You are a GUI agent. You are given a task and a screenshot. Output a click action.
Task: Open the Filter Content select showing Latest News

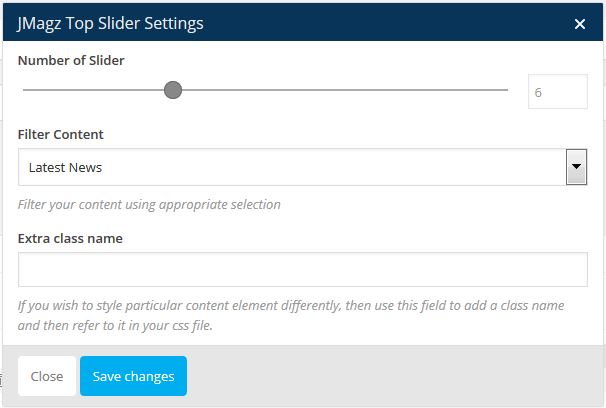[290, 167]
